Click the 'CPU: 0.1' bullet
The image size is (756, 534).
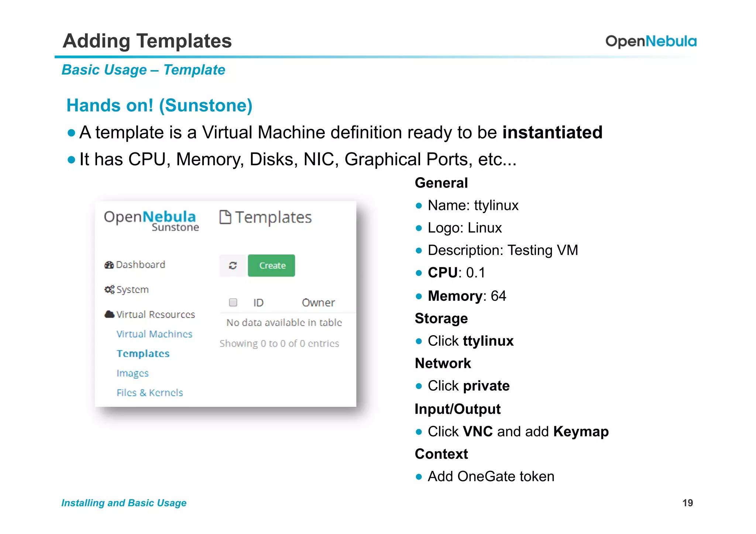457,273
